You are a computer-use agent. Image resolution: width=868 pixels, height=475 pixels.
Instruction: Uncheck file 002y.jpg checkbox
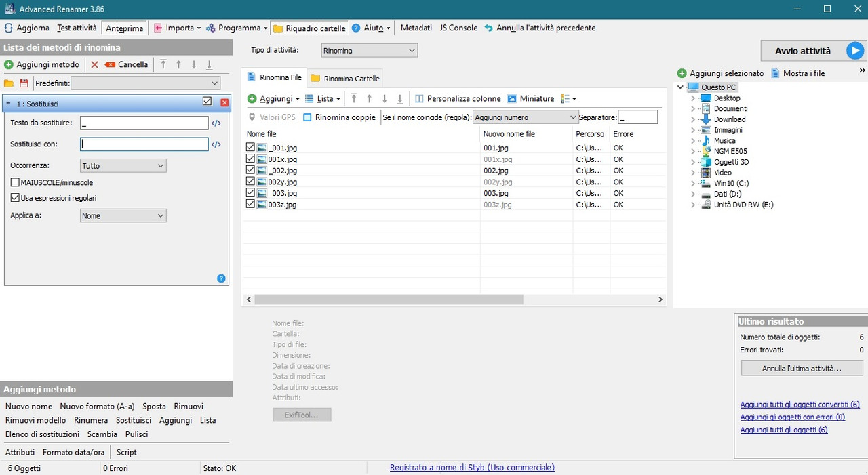click(251, 182)
